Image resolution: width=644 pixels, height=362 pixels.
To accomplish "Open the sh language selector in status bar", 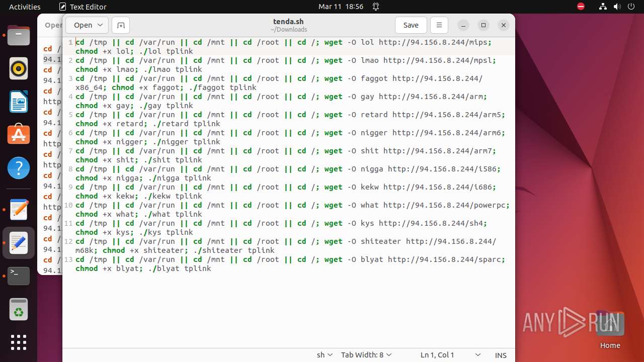I will click(325, 355).
